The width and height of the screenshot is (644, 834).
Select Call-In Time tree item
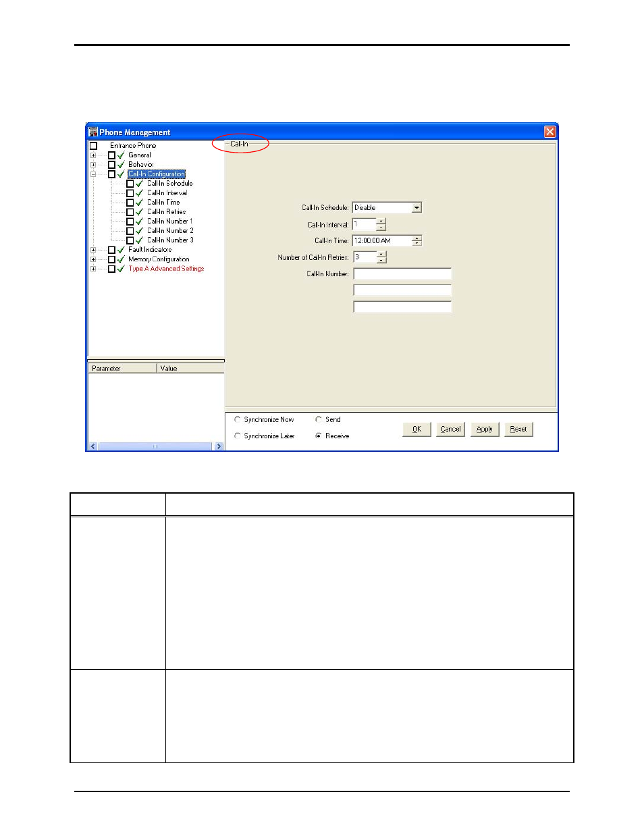tap(164, 203)
